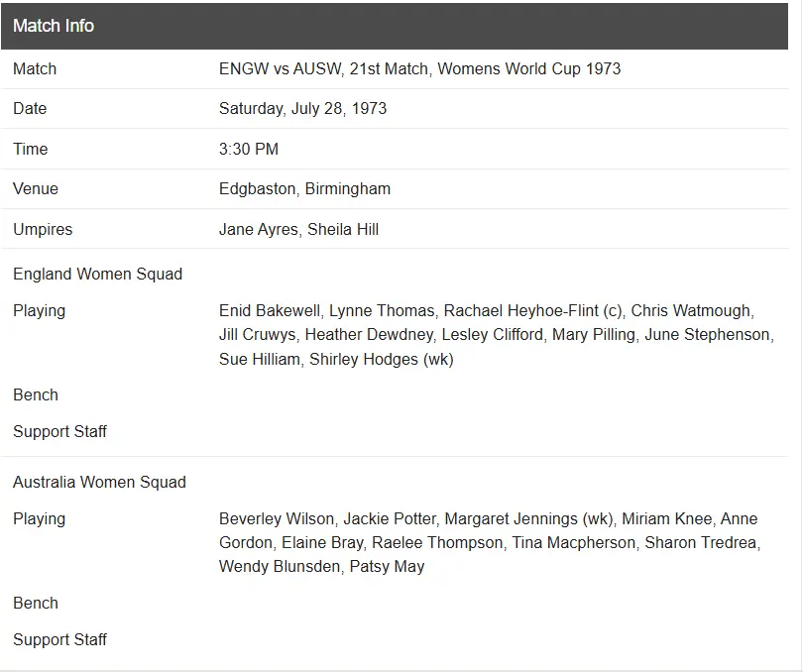Click the Match Info header
Screen dimensions: 803x672
tap(54, 26)
